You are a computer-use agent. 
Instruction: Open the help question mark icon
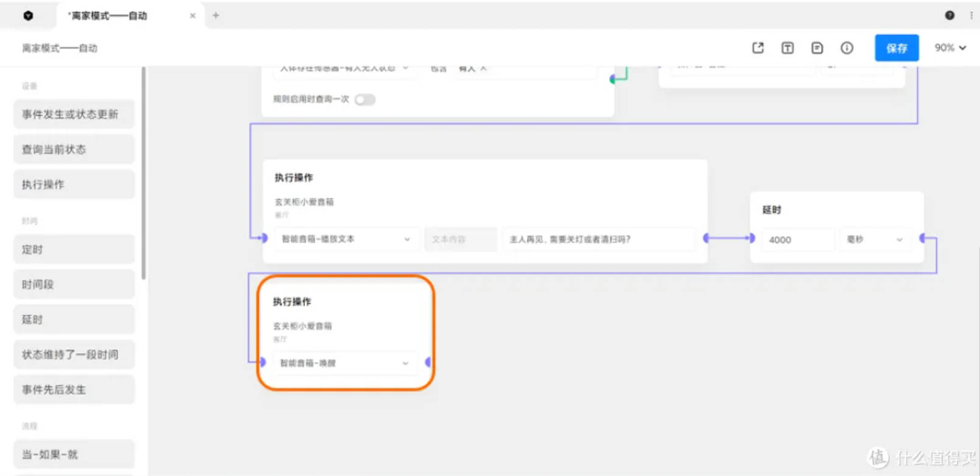tap(950, 15)
